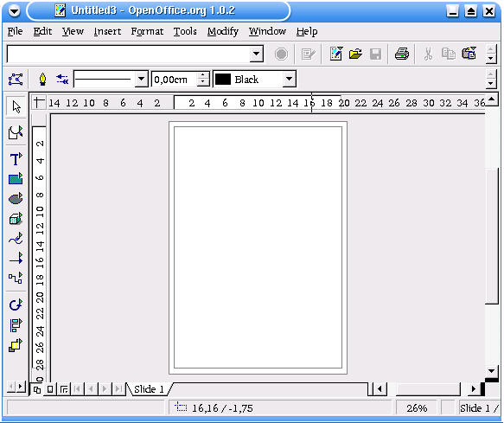
Task: Click the black line color swatch
Action: (x=223, y=79)
